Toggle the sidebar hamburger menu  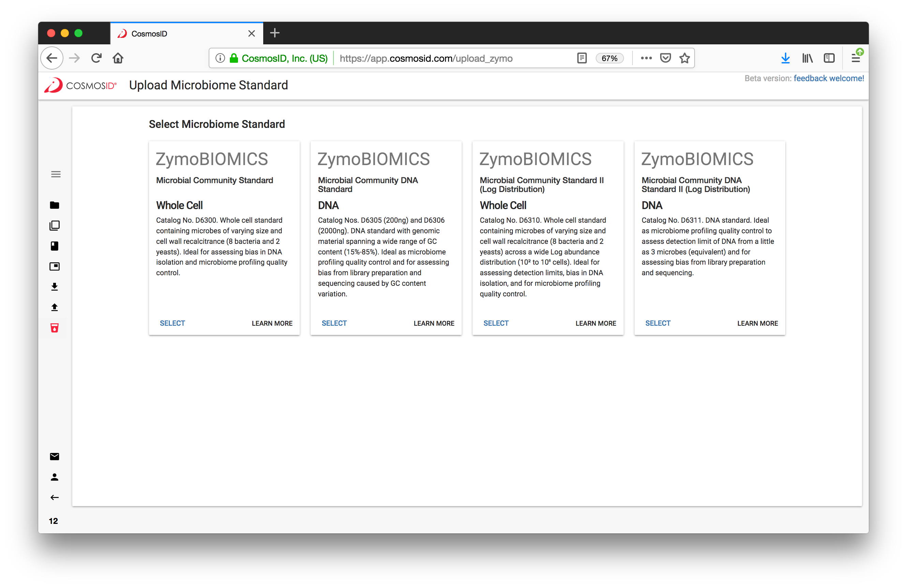coord(56,174)
